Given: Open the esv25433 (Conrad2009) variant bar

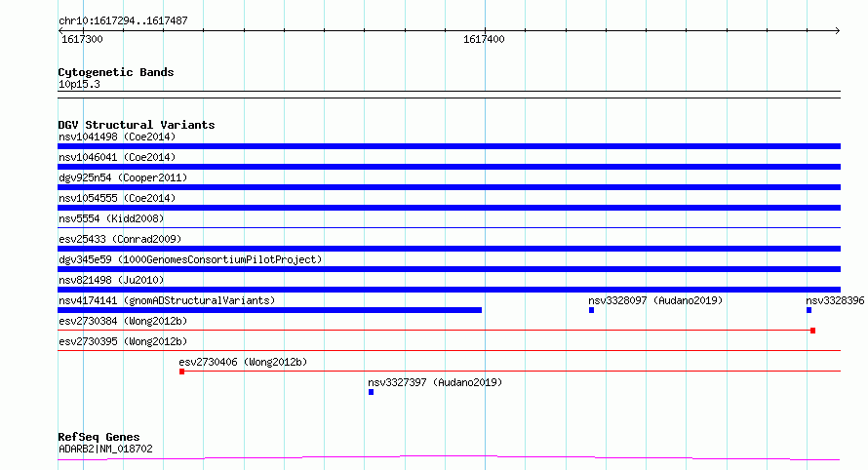Looking at the screenshot, I should click(449, 249).
